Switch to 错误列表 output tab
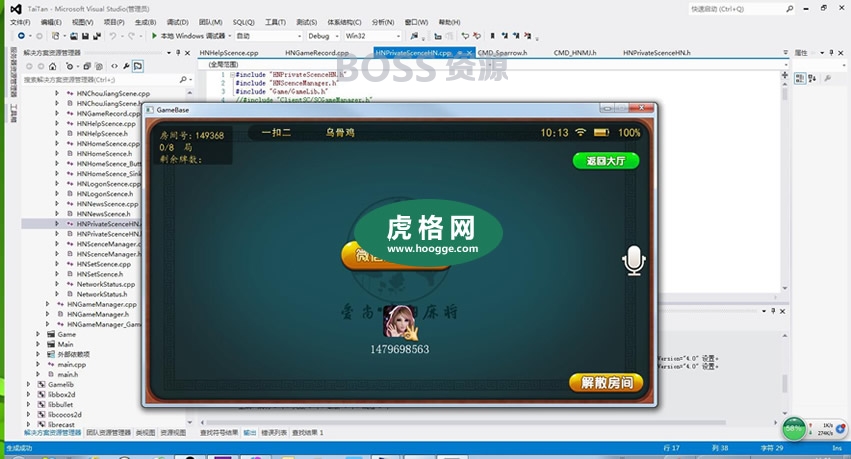The image size is (851, 459). pyautogui.click(x=274, y=432)
